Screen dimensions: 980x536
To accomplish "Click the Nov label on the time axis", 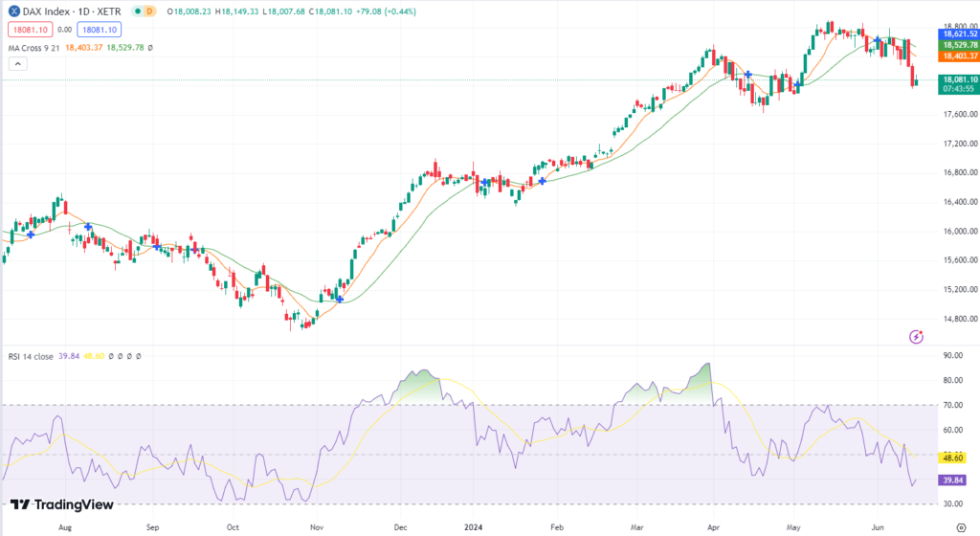I will pos(317,527).
